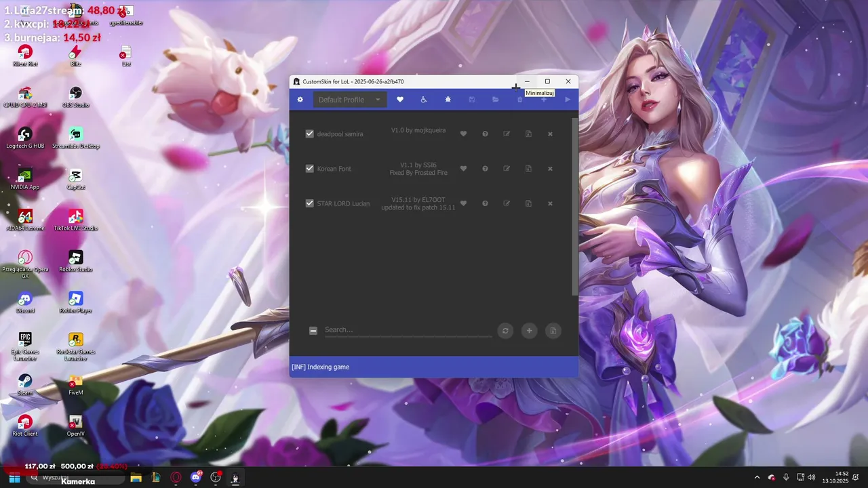
Task: Open Steam desktop shortcut
Action: (x=25, y=385)
